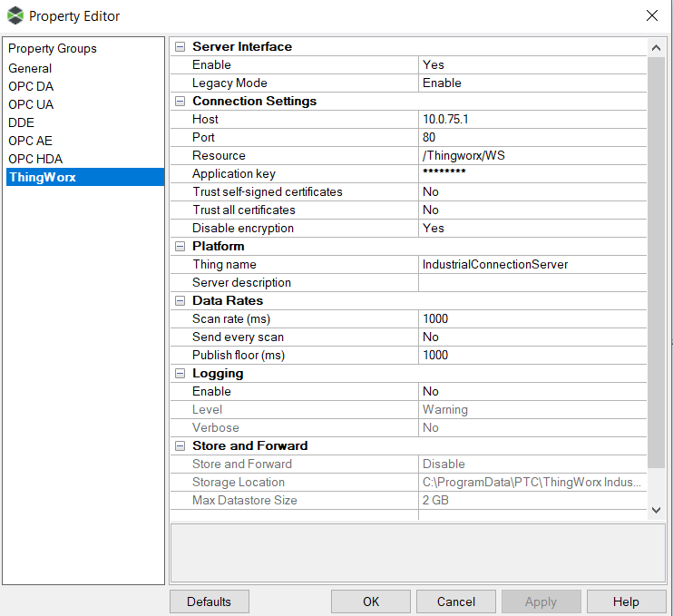Click the empty Server description value
Viewport: 673px width, 616px height.
pyautogui.click(x=532, y=282)
